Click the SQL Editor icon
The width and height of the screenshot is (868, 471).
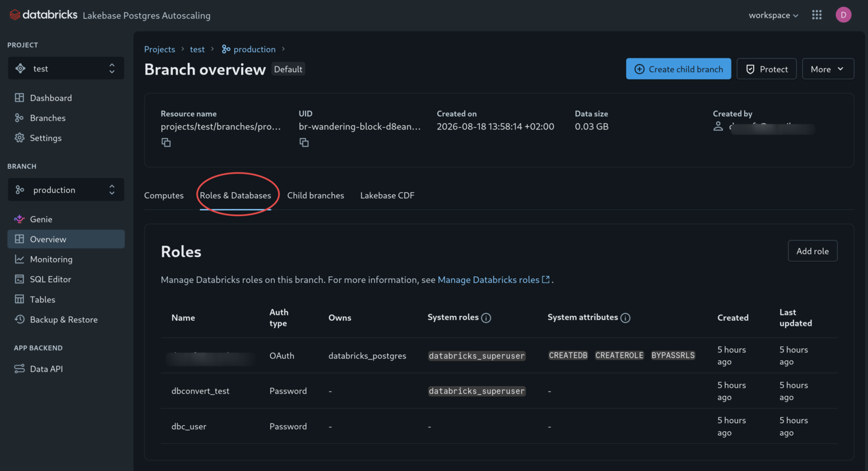(19, 279)
